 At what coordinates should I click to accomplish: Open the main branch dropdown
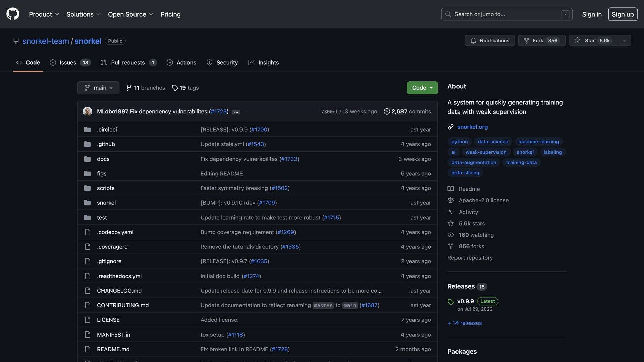[x=98, y=88]
